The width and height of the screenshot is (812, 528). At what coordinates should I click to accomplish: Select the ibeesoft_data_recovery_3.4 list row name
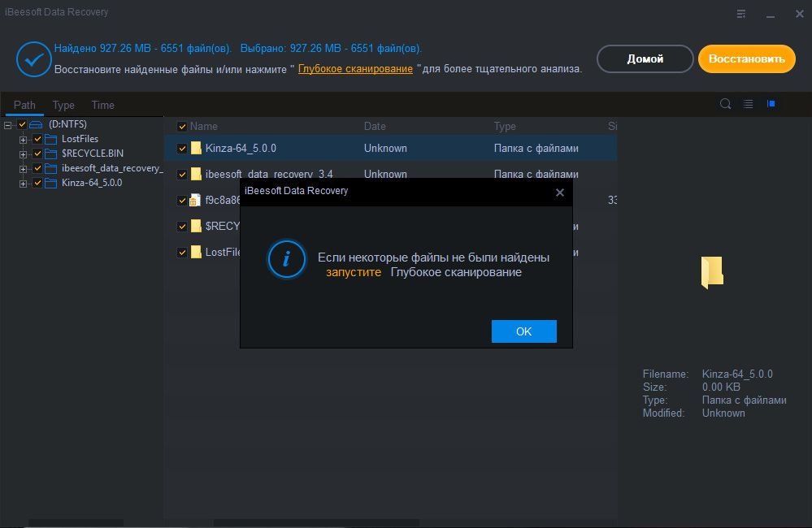[269, 174]
